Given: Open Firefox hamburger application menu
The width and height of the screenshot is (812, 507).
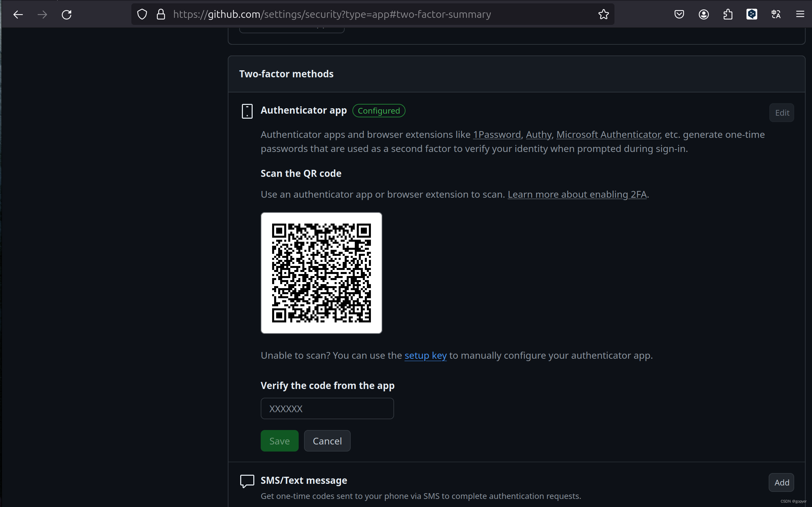Looking at the screenshot, I should (x=800, y=14).
